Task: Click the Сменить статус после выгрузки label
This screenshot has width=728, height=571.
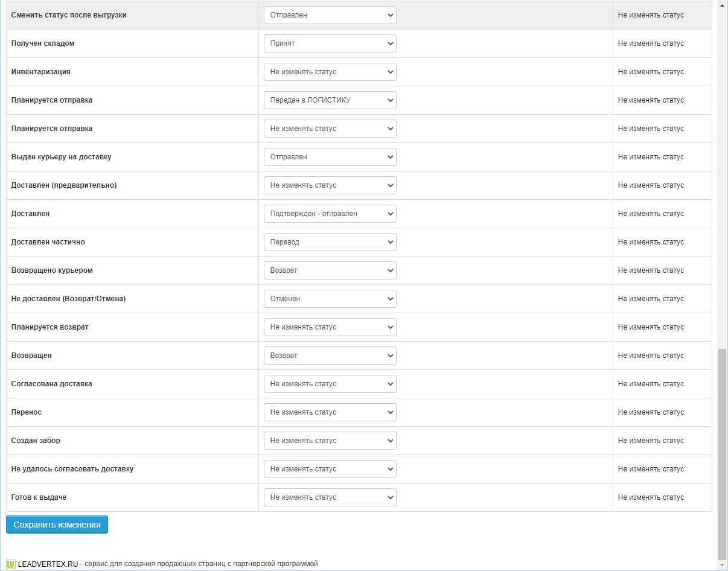Action: 69,15
